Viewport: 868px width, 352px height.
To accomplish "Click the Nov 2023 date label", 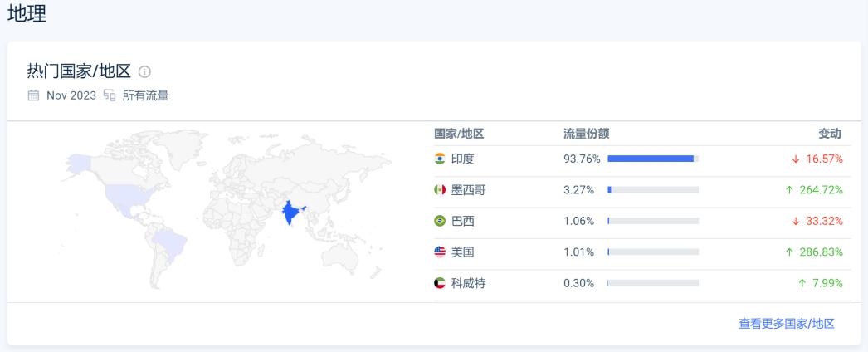I will pos(71,95).
